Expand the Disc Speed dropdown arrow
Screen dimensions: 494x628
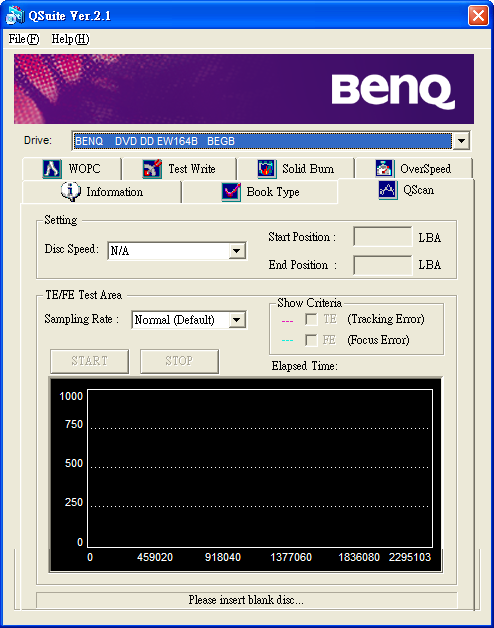click(x=237, y=251)
